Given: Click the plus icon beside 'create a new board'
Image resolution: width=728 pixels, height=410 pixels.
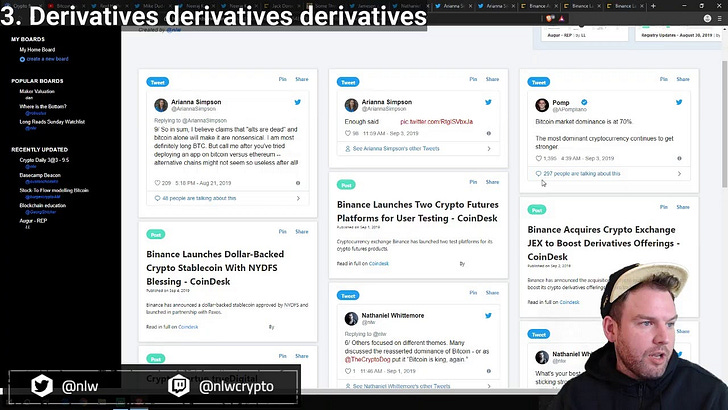Looking at the screenshot, I should 22,59.
